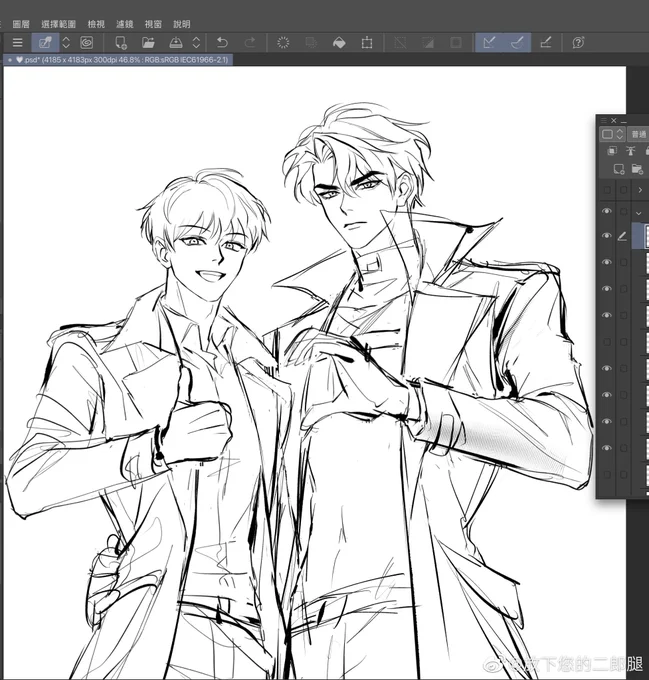This screenshot has height=680, width=649.
Task: Open the Layer panel hamburger menu
Action: [x=604, y=121]
